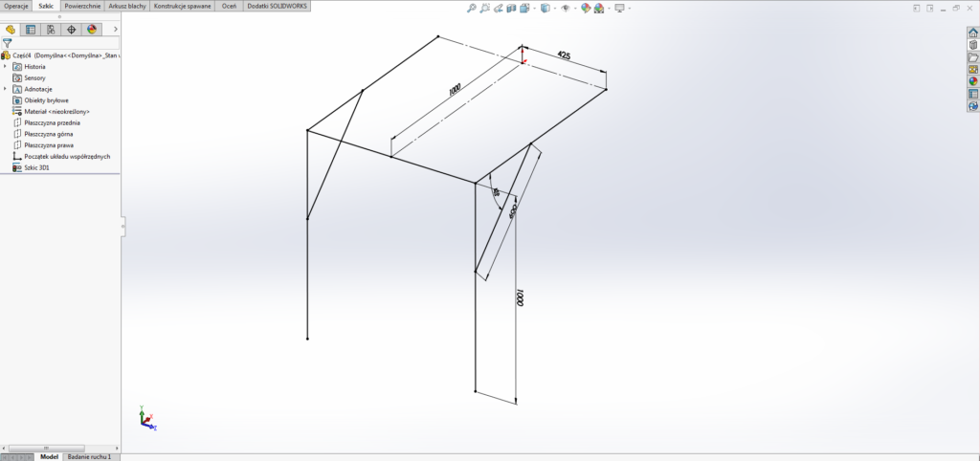Open the SOLIDWORKS Forum task pane icon
980x461 pixels.
coord(973,106)
